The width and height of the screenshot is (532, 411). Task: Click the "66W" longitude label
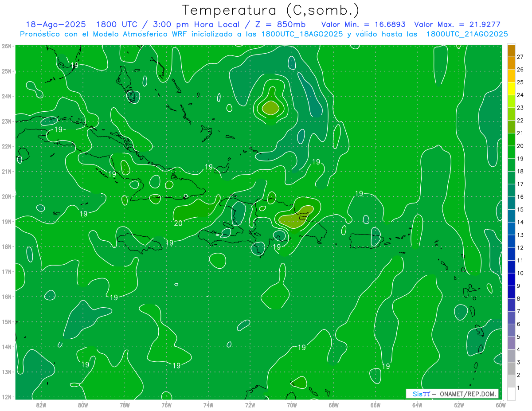[x=376, y=405]
